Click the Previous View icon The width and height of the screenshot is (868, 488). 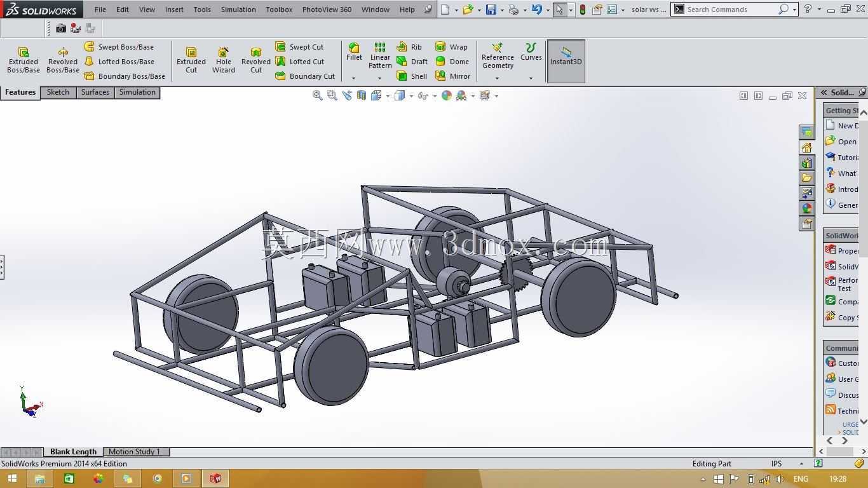(x=346, y=95)
